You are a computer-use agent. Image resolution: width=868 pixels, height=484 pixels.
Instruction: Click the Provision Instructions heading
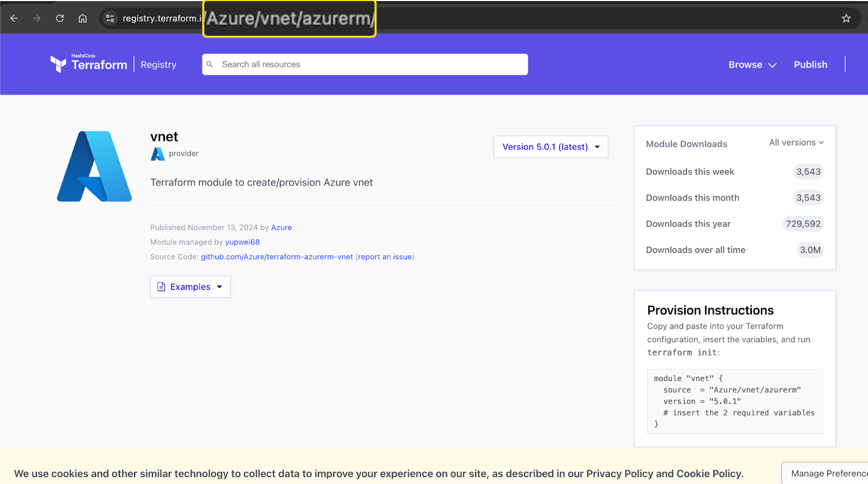pyautogui.click(x=710, y=310)
